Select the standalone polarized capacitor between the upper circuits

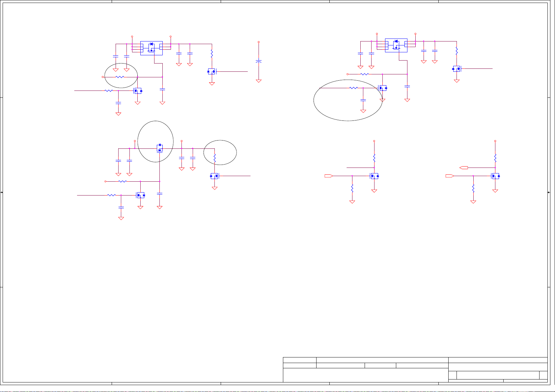(x=259, y=61)
